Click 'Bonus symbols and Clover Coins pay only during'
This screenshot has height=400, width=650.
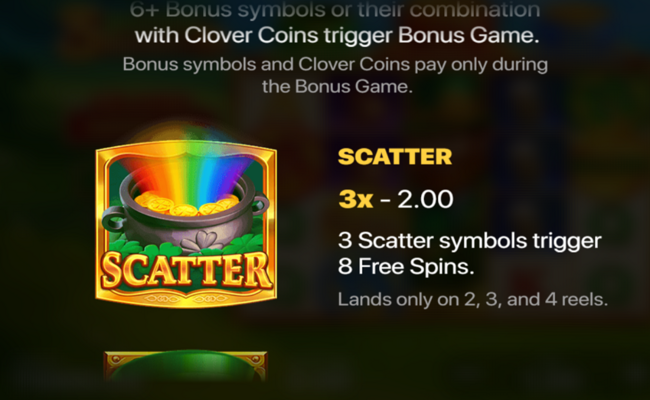point(335,65)
